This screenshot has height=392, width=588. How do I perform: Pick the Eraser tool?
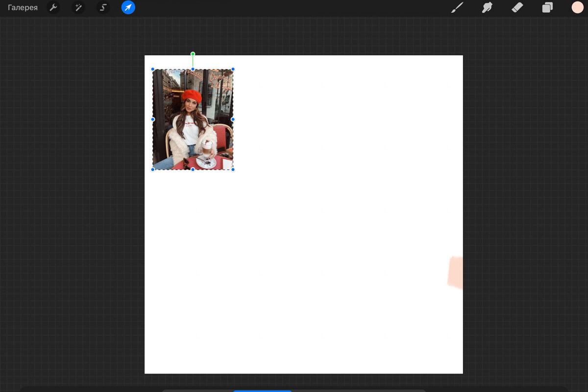click(517, 8)
